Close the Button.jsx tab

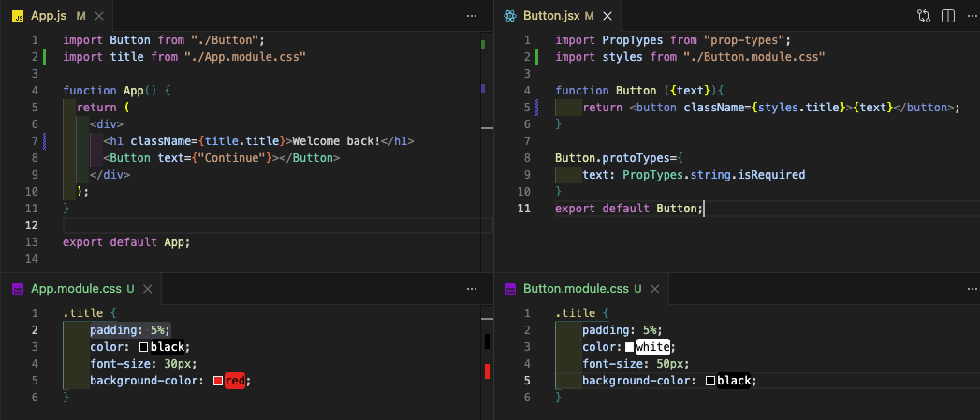coord(608,16)
